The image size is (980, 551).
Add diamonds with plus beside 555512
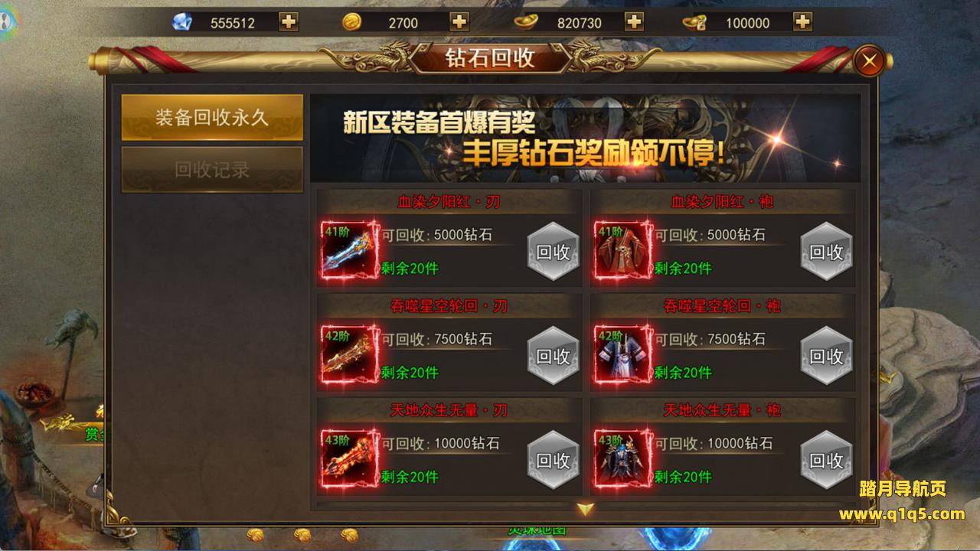coord(289,22)
